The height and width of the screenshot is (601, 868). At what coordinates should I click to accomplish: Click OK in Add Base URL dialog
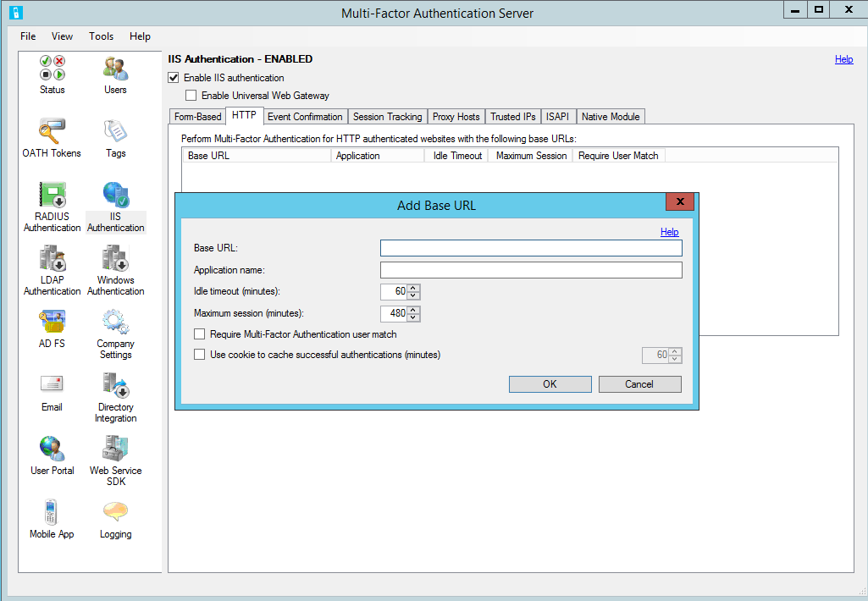tap(550, 384)
